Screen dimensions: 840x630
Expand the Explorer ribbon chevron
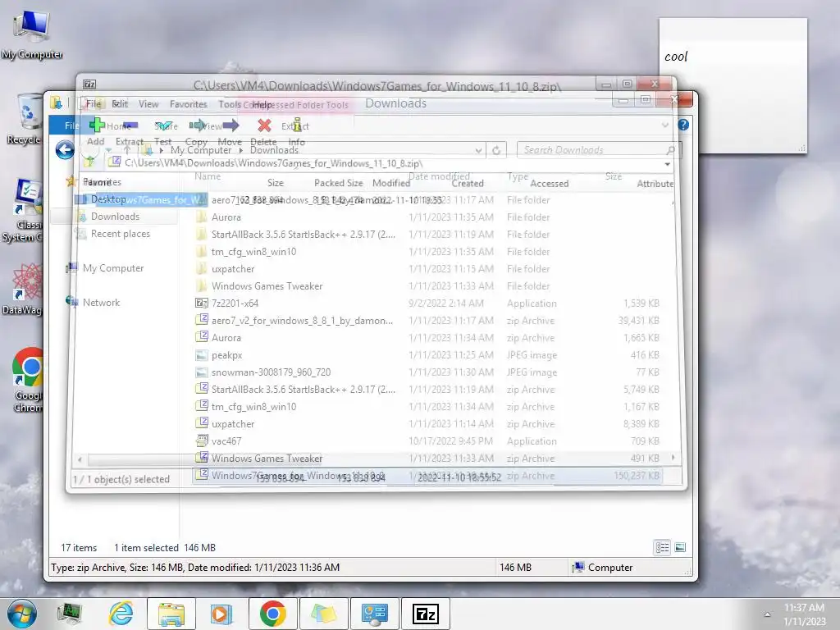(x=664, y=126)
